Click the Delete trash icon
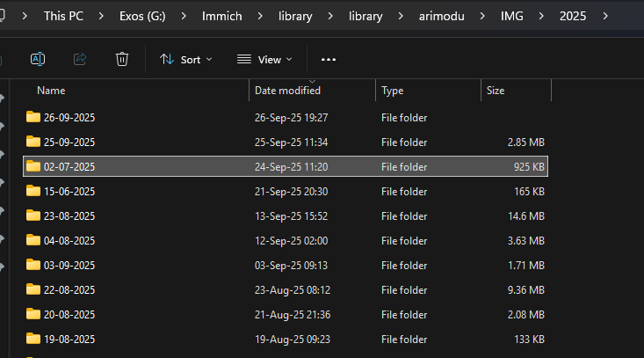This screenshot has height=358, width=644. [x=122, y=59]
